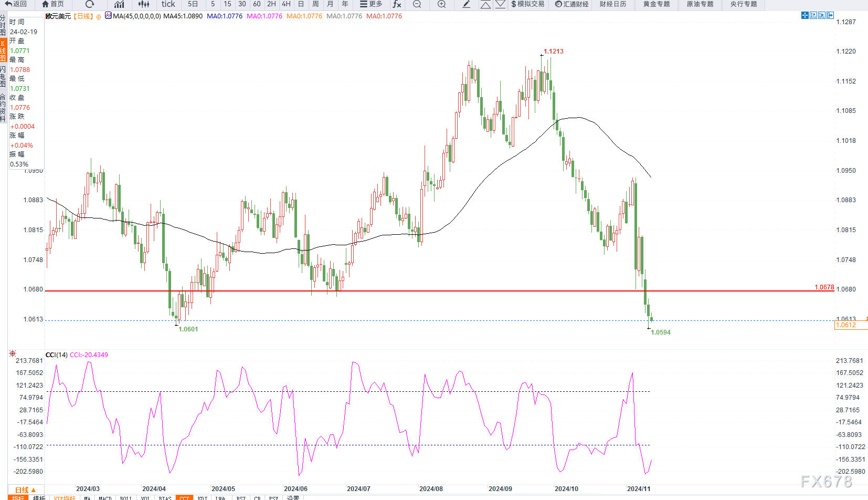Click the line chart type icon
Viewport: 868px width, 500px height.
coord(119,4)
